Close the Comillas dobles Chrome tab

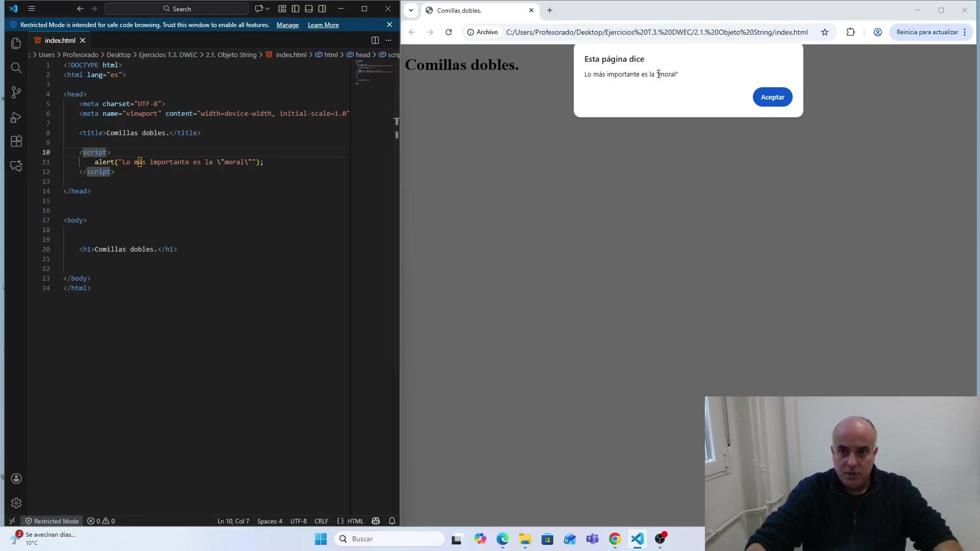pyautogui.click(x=531, y=10)
